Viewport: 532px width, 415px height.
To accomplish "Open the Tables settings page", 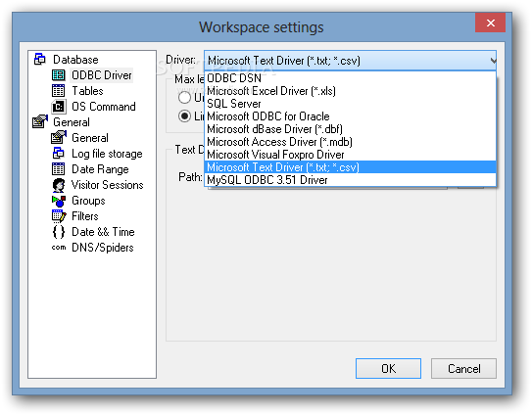I will (x=87, y=90).
